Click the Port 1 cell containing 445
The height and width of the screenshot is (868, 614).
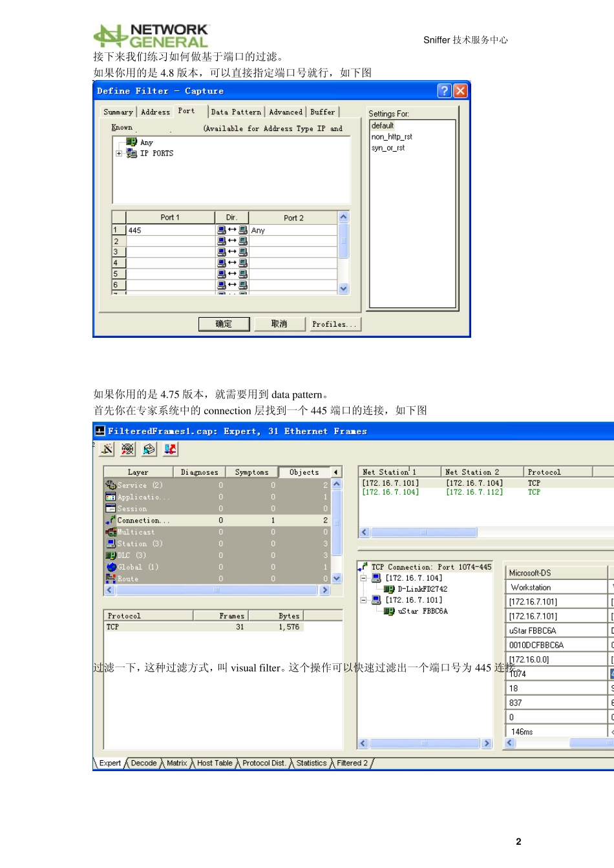point(171,231)
